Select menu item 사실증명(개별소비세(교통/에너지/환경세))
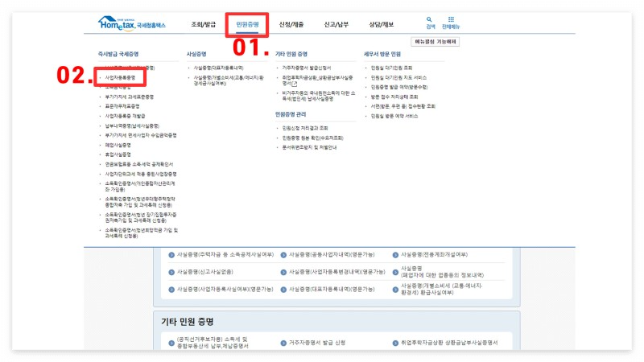 pyautogui.click(x=229, y=80)
